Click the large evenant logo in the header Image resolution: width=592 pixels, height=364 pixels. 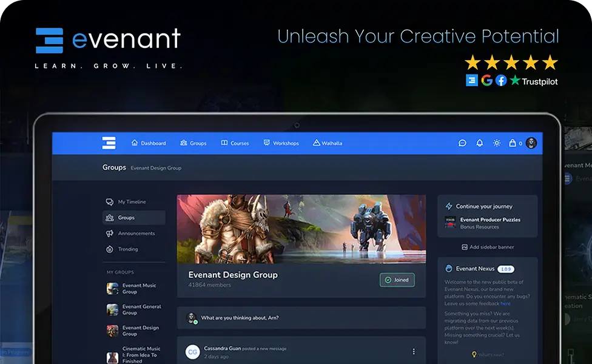pos(109,39)
